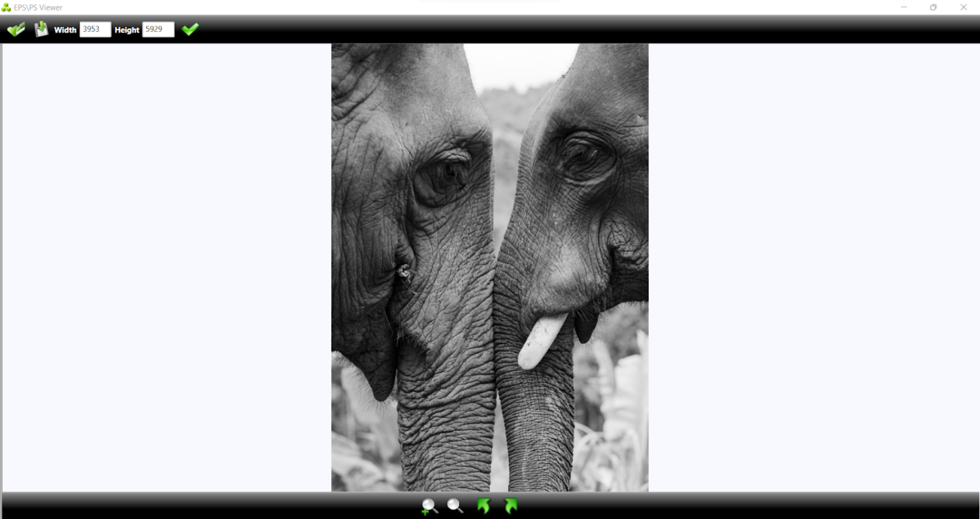Open an EPS file using the Open icon
Screen dimensions: 980x519
(16, 29)
